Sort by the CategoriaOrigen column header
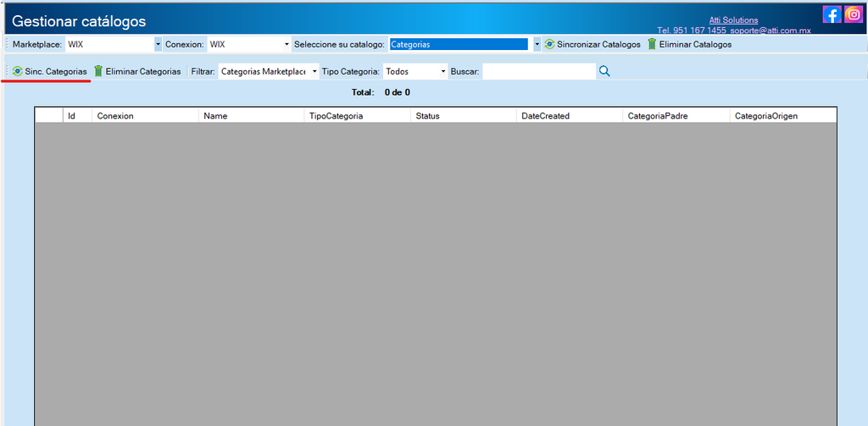The image size is (868, 426). 782,116
